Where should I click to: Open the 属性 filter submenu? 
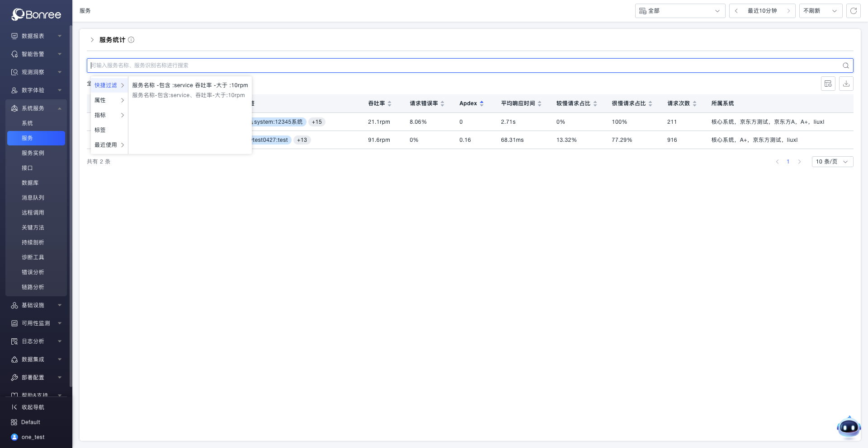(x=109, y=100)
